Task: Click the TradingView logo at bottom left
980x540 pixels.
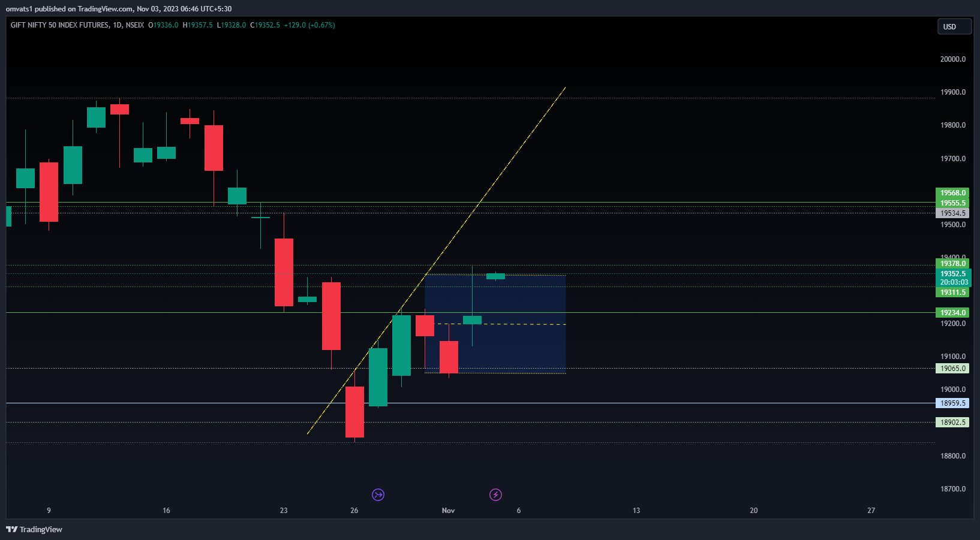Action: [34, 529]
